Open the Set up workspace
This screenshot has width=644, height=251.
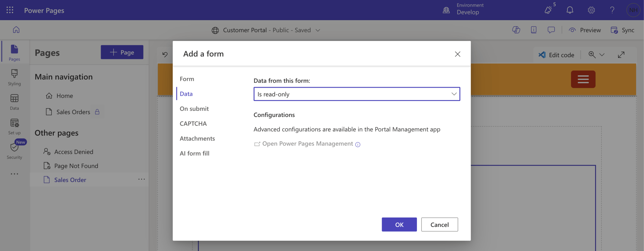(14, 126)
